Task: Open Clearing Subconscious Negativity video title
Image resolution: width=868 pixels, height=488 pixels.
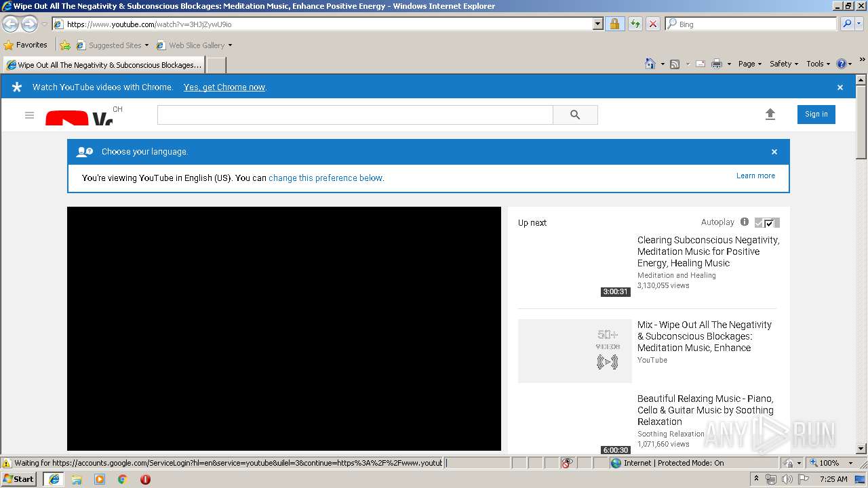Action: pyautogui.click(x=708, y=251)
